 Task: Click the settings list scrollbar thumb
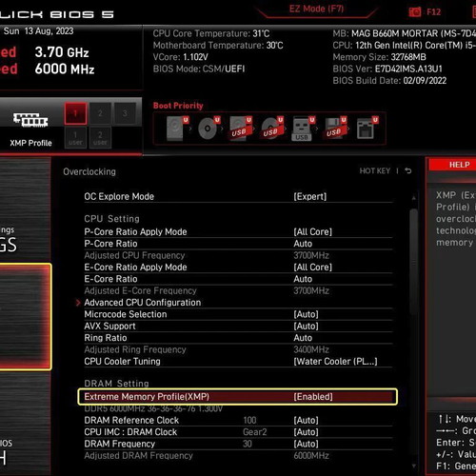413,262
